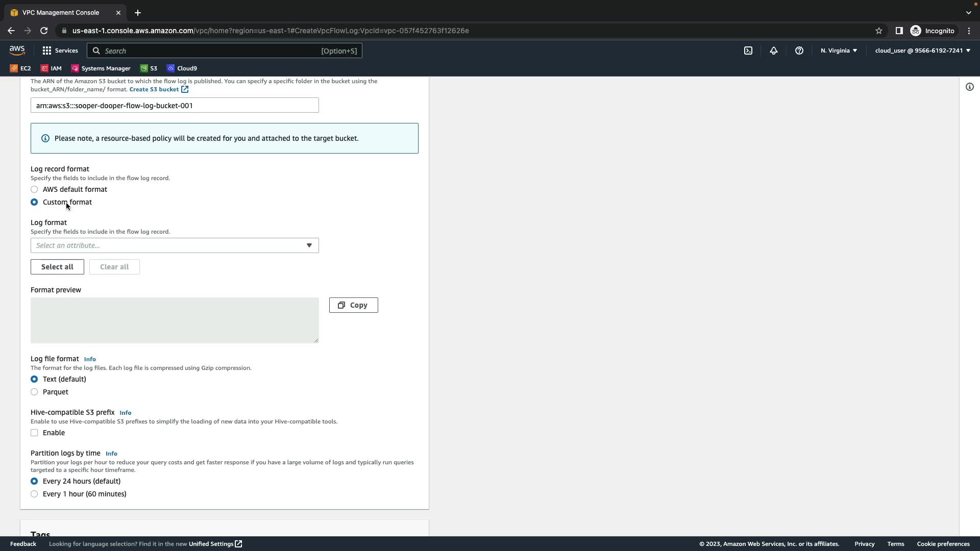This screenshot has width=980, height=551.
Task: Select AWS default format radio button
Action: [34, 189]
